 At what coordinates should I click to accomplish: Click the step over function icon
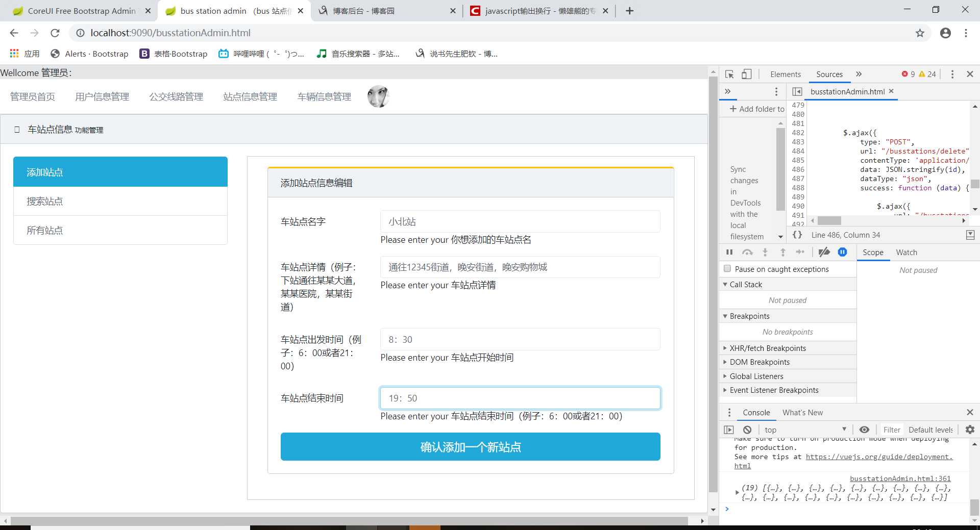pos(747,252)
